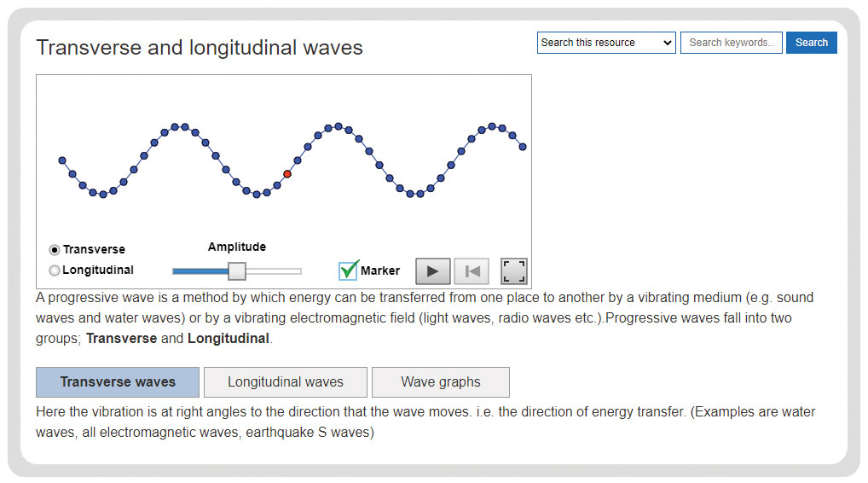
Task: Click the red marker particle on wave
Action: tap(287, 174)
